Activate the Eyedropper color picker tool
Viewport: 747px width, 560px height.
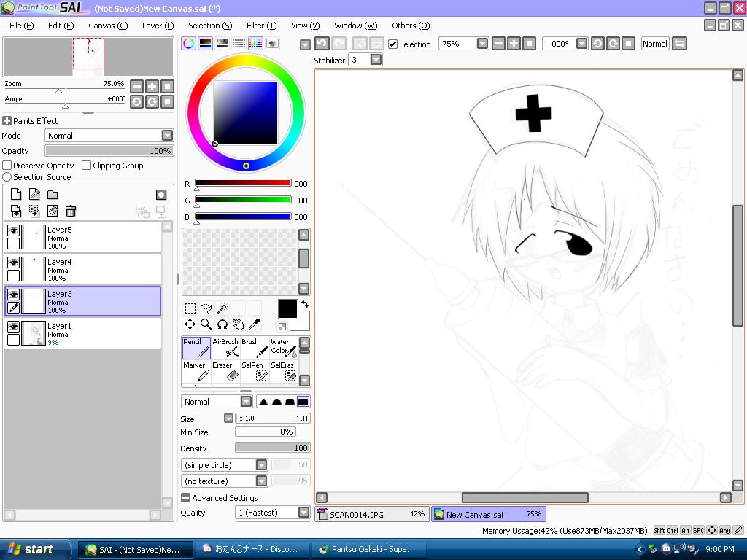point(255,324)
